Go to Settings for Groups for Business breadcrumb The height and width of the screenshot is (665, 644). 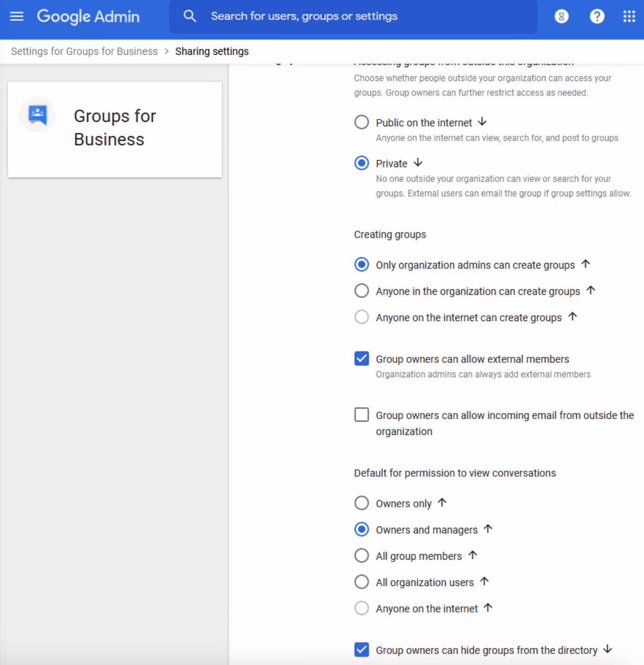[84, 51]
